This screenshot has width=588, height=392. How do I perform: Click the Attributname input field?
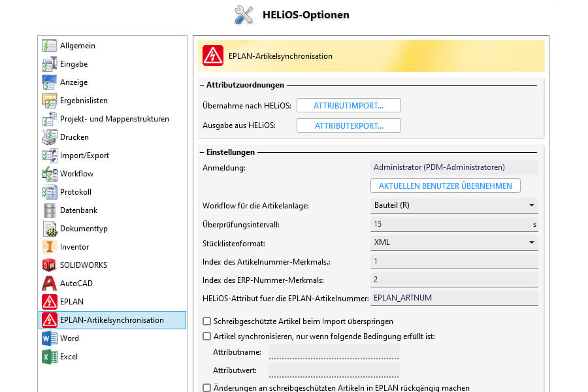[334, 352]
